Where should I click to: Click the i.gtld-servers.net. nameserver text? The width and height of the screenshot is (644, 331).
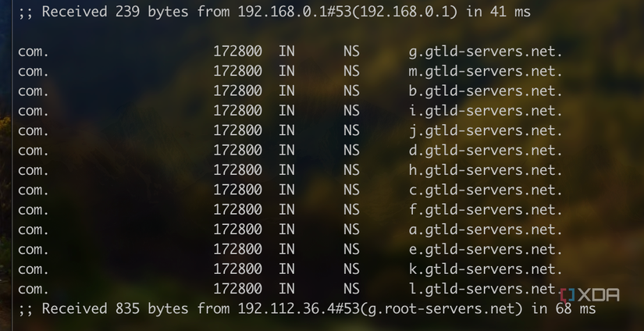point(485,111)
